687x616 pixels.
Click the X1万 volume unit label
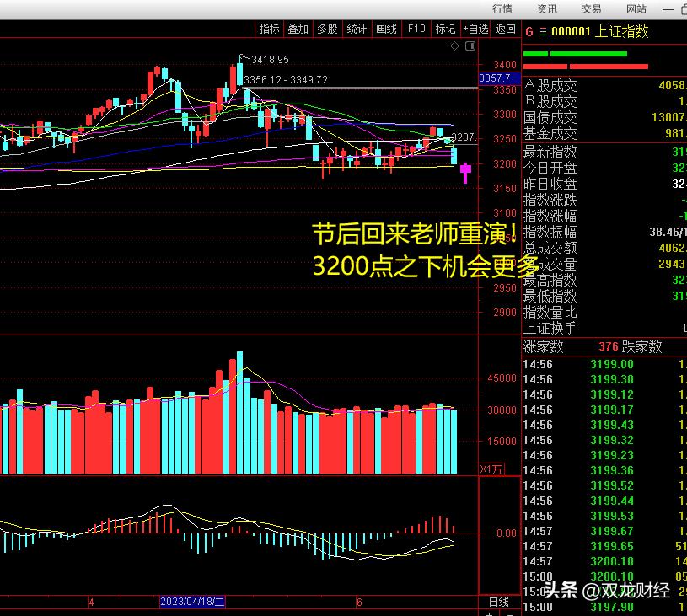[x=491, y=469]
